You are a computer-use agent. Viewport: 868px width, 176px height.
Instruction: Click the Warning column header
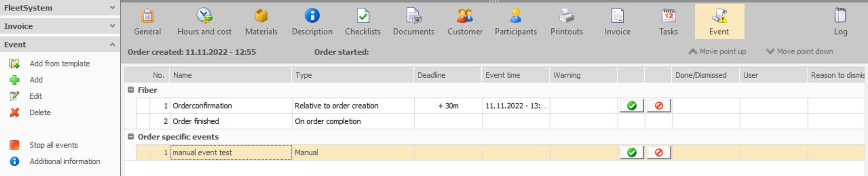(583, 75)
